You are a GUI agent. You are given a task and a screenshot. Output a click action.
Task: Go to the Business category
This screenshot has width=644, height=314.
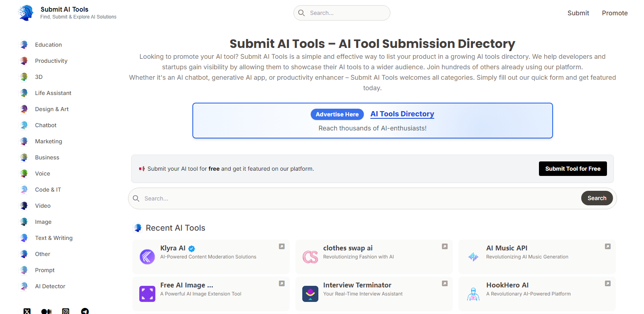[47, 157]
